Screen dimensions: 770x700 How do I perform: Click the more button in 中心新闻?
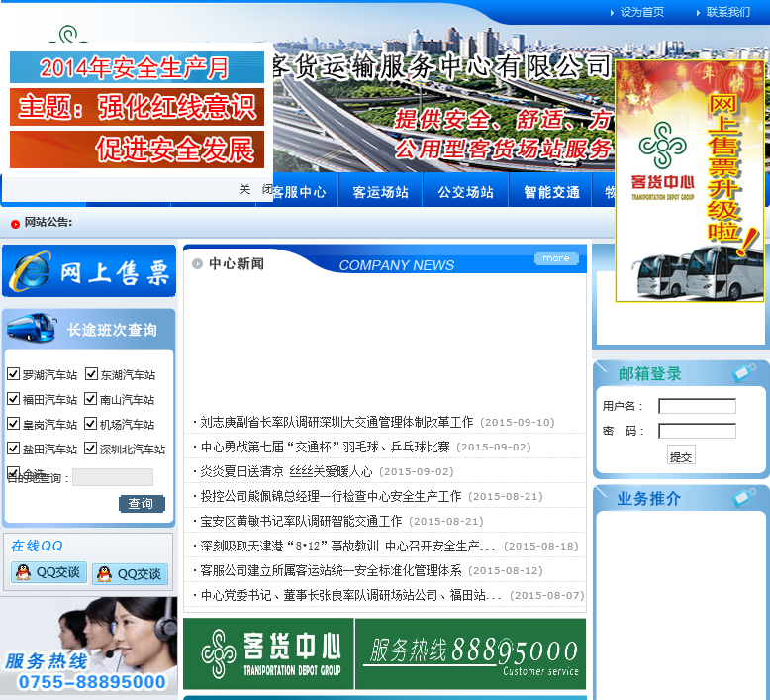(556, 258)
